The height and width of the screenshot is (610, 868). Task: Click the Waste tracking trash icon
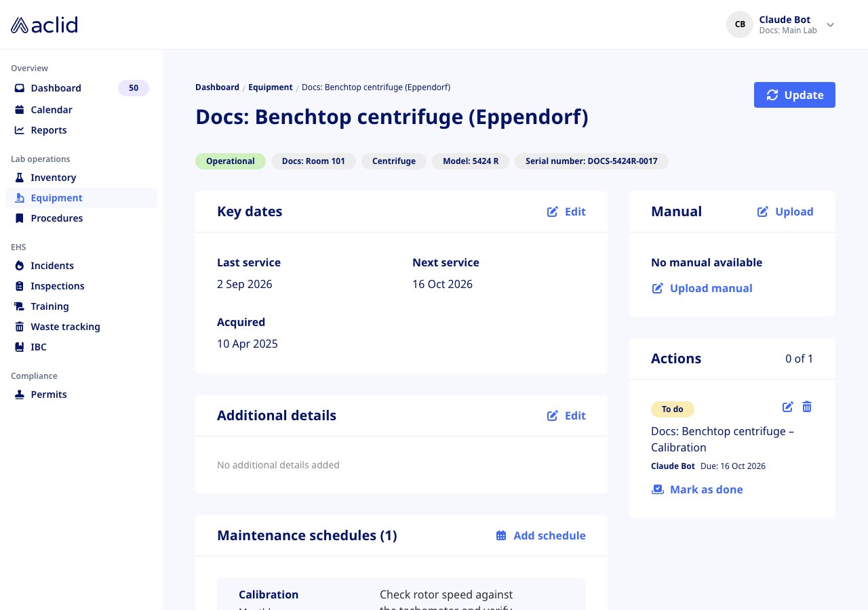(x=20, y=327)
